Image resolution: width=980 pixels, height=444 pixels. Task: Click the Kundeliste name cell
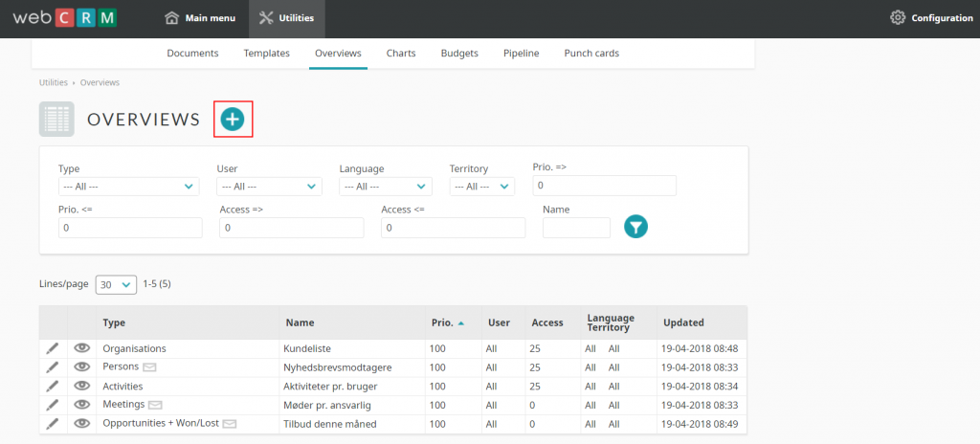(x=309, y=348)
